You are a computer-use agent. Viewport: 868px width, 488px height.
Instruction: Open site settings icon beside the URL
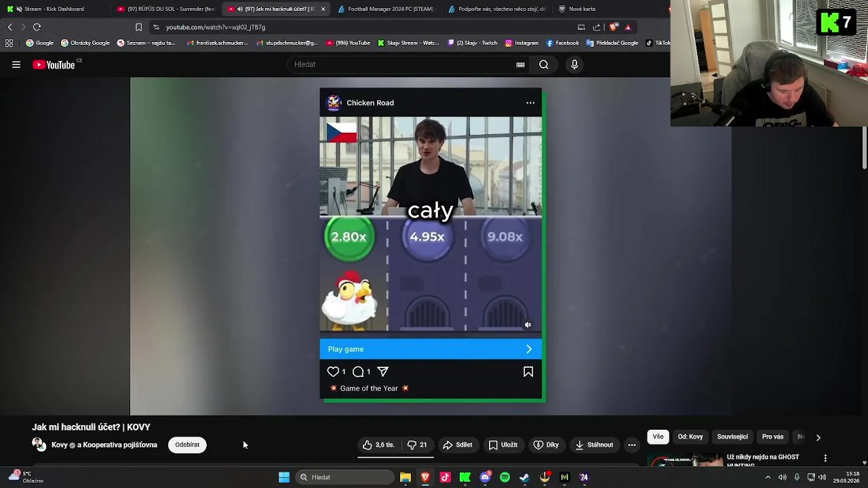(x=156, y=27)
